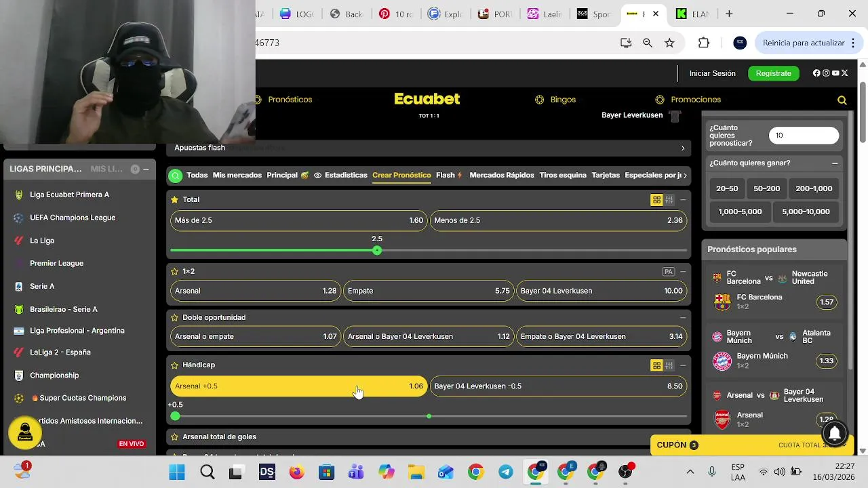868x488 pixels.
Task: Open Promociones in the top navigation
Action: 696,100
